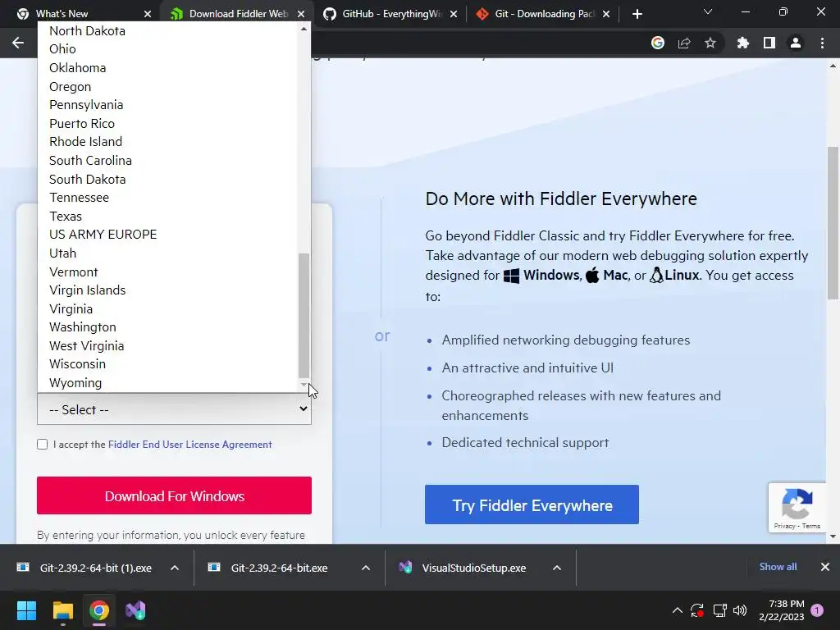Viewport: 840px width, 630px height.
Task: Open reCAPTCHA Privacy link
Action: tap(784, 526)
